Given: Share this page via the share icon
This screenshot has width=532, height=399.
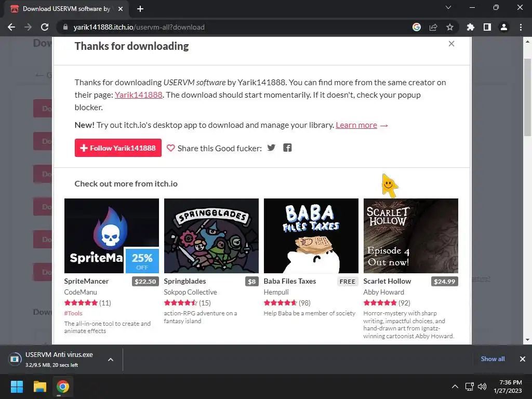Looking at the screenshot, I should pyautogui.click(x=433, y=27).
